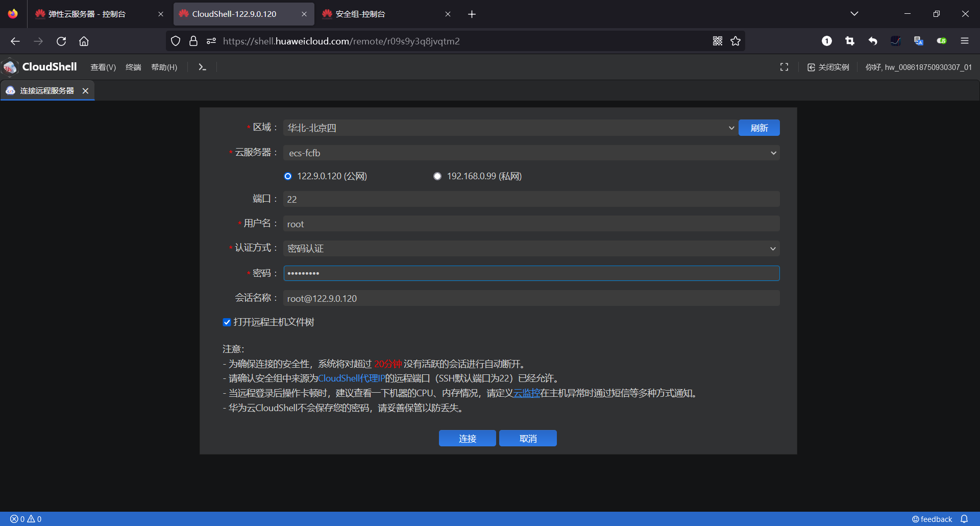Click the terminal prompt icon in CloudShell toolbar
Viewport: 980px width, 526px height.
[x=202, y=66]
